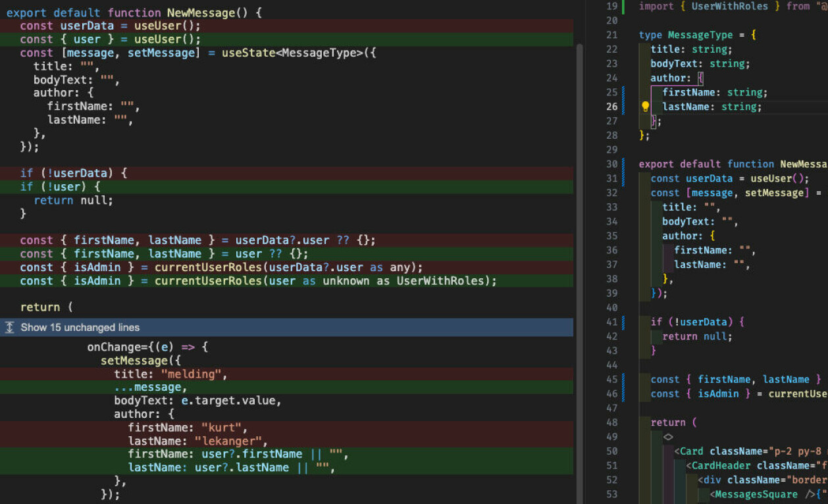Click the "<Card className" tag on line 50
This screenshot has width=828, height=504.
tap(719, 451)
